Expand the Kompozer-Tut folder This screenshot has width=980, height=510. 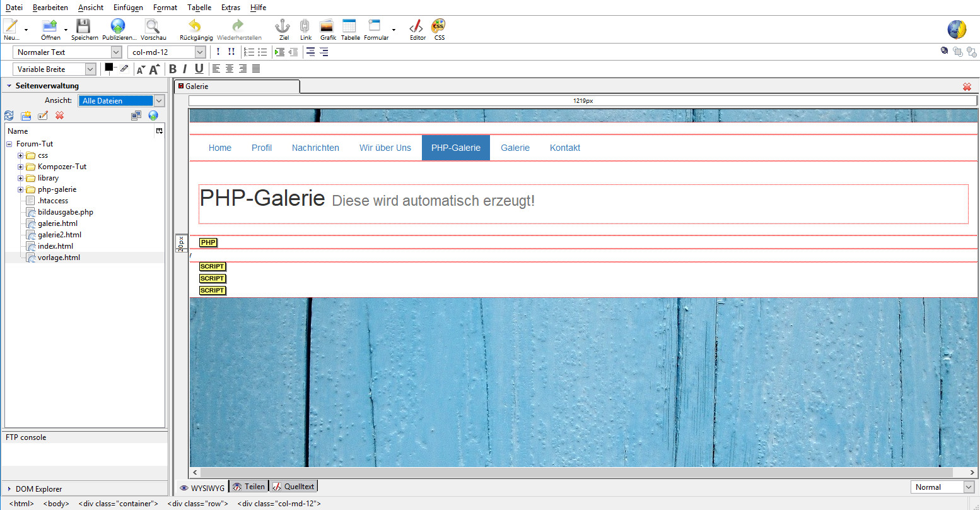pos(21,167)
